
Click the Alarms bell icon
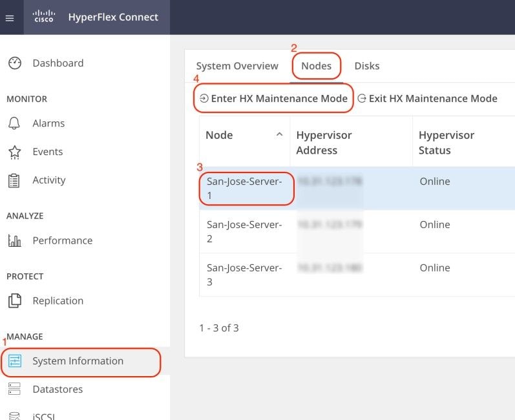point(14,123)
